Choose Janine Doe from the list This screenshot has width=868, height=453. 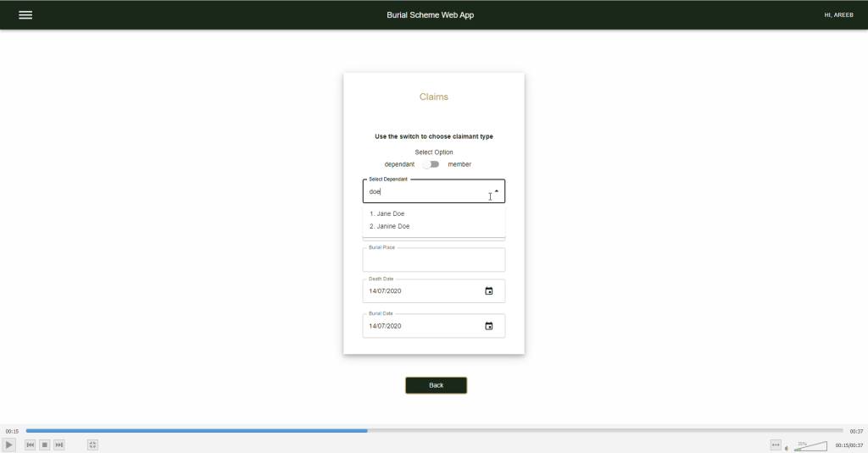point(390,227)
